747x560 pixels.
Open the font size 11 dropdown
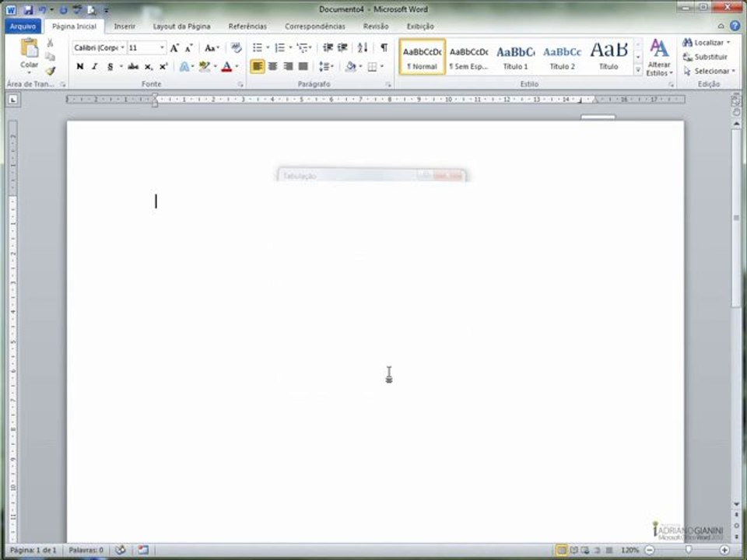(x=162, y=47)
